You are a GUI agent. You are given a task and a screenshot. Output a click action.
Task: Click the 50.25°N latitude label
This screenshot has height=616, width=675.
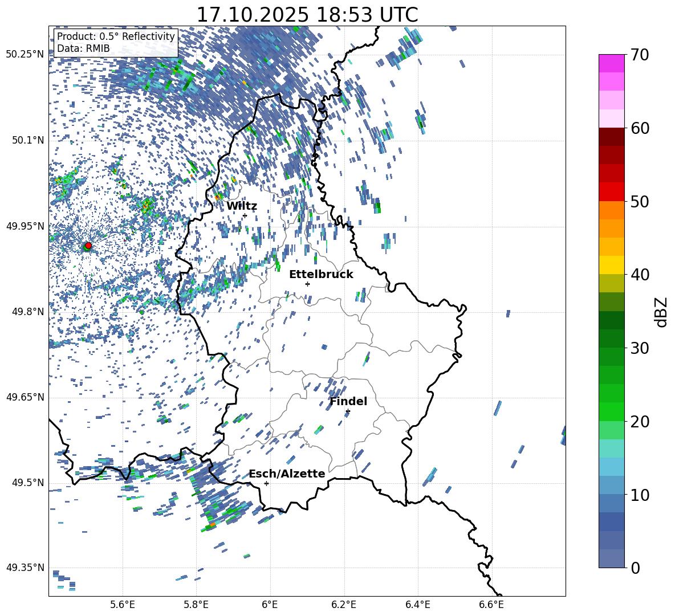tap(25, 55)
